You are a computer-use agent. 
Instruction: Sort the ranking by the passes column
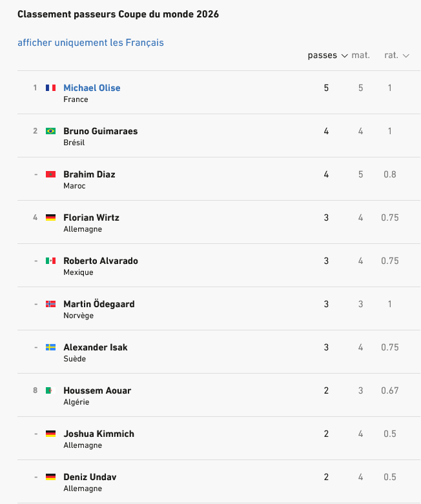[x=322, y=55]
